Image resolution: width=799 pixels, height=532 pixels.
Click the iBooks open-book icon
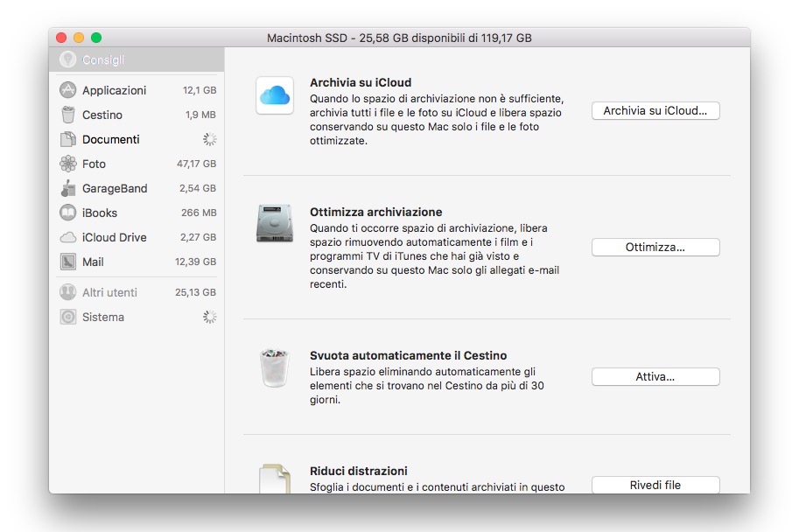click(67, 213)
